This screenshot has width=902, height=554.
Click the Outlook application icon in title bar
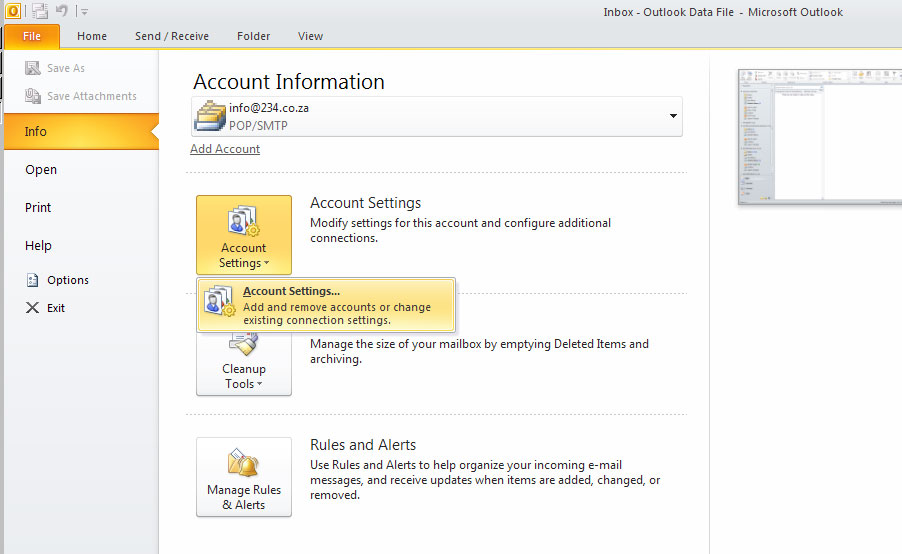point(11,11)
